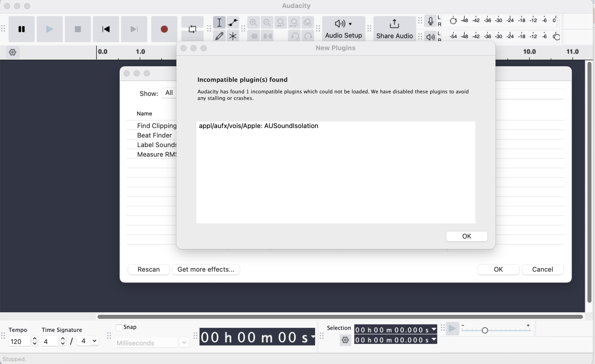Open timeline options gear icon
The image size is (595, 364).
click(x=12, y=52)
